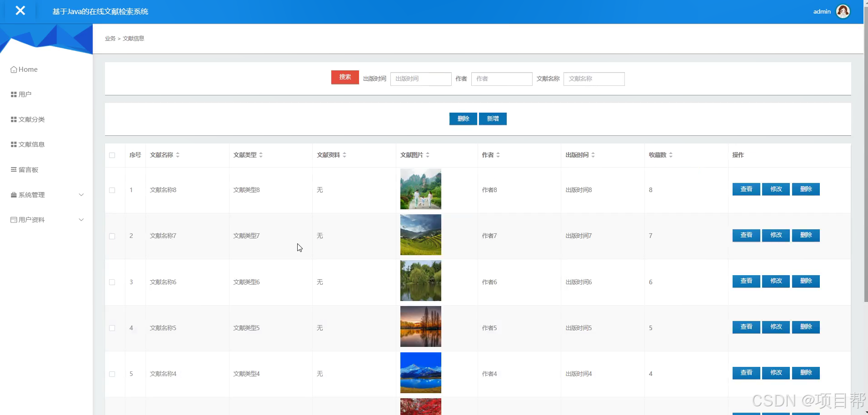Sort by the 文献类型 column arrows

pyautogui.click(x=261, y=155)
